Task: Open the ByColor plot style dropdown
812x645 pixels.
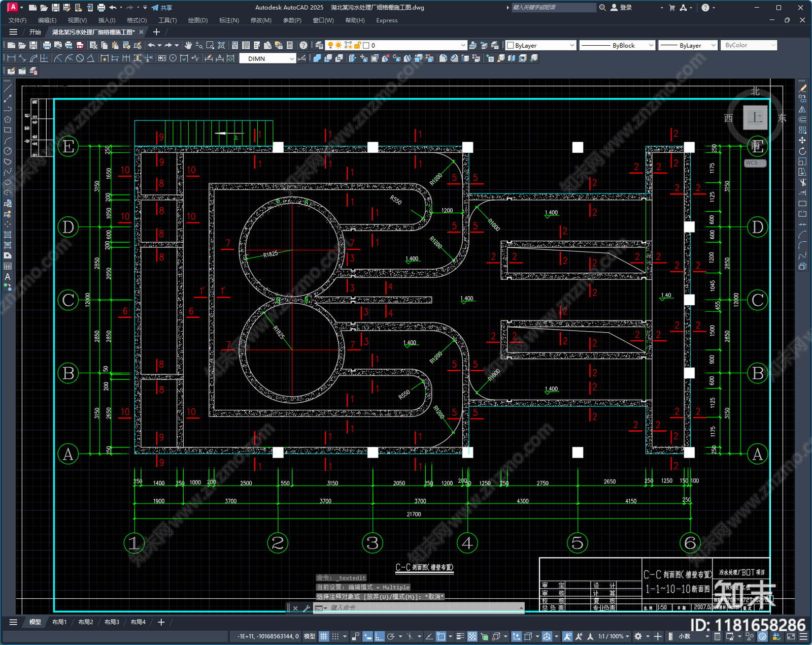Action: [x=749, y=45]
